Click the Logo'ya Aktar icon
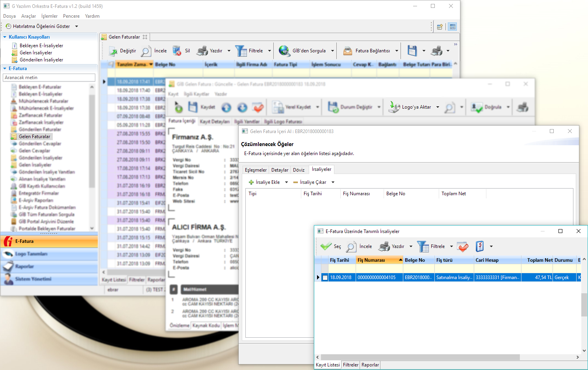 pos(394,107)
